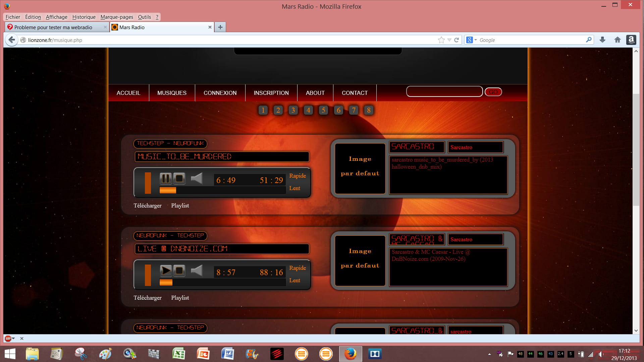This screenshot has height=362, width=644.
Task: Stop the Live @ DnBNoize.com track
Action: pyautogui.click(x=179, y=270)
